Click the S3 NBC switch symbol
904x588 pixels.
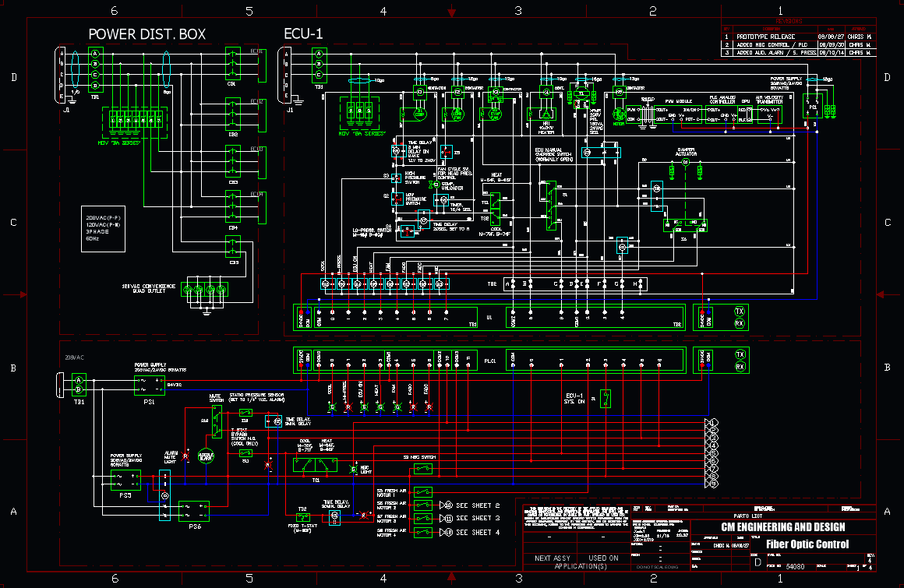[423, 469]
